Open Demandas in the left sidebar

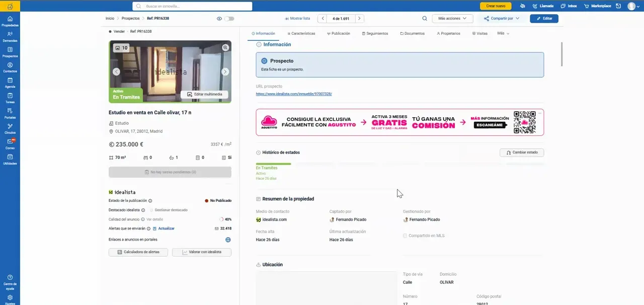tap(10, 37)
